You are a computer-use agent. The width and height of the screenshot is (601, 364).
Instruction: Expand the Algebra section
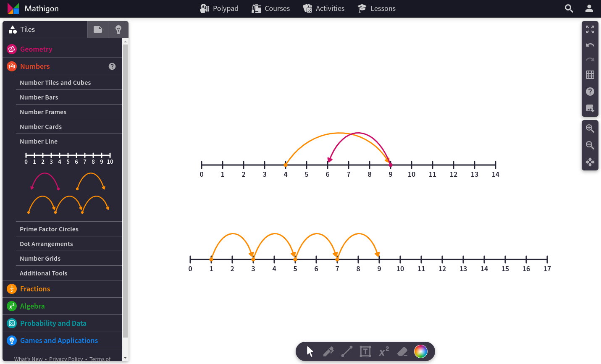tap(33, 306)
